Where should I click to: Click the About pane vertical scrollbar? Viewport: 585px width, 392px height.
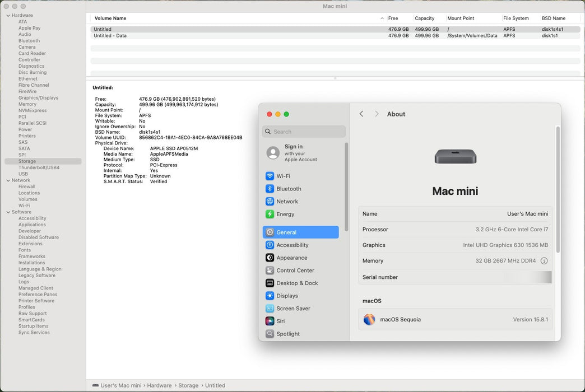558,190
